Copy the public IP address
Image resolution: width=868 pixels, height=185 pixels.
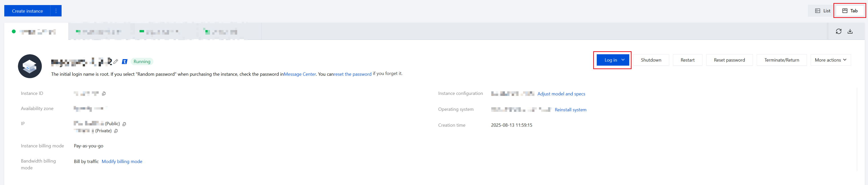pos(124,124)
